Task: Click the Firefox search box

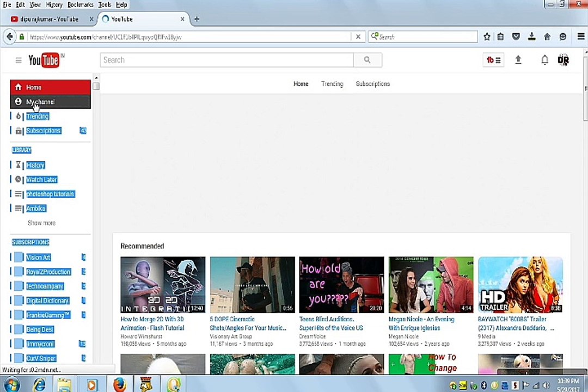Action: (x=422, y=37)
